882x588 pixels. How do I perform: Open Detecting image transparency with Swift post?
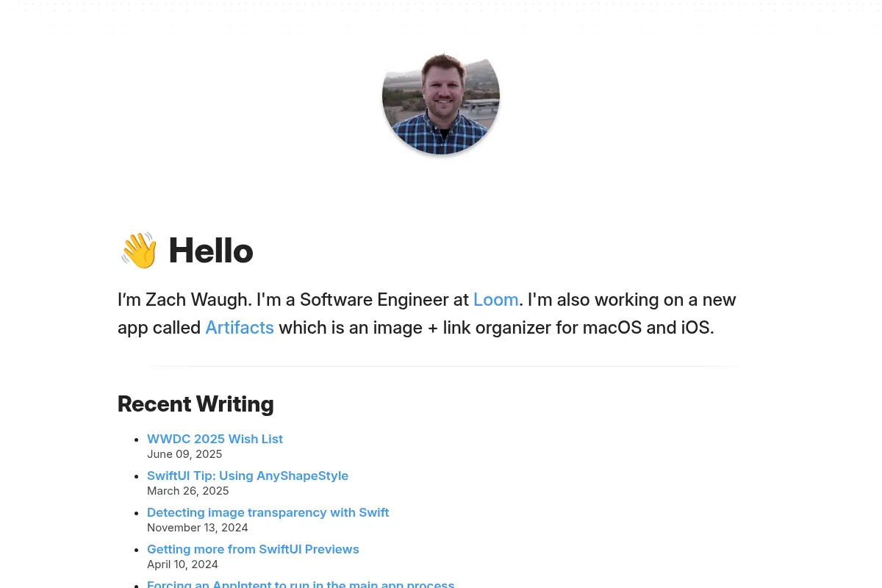268,512
